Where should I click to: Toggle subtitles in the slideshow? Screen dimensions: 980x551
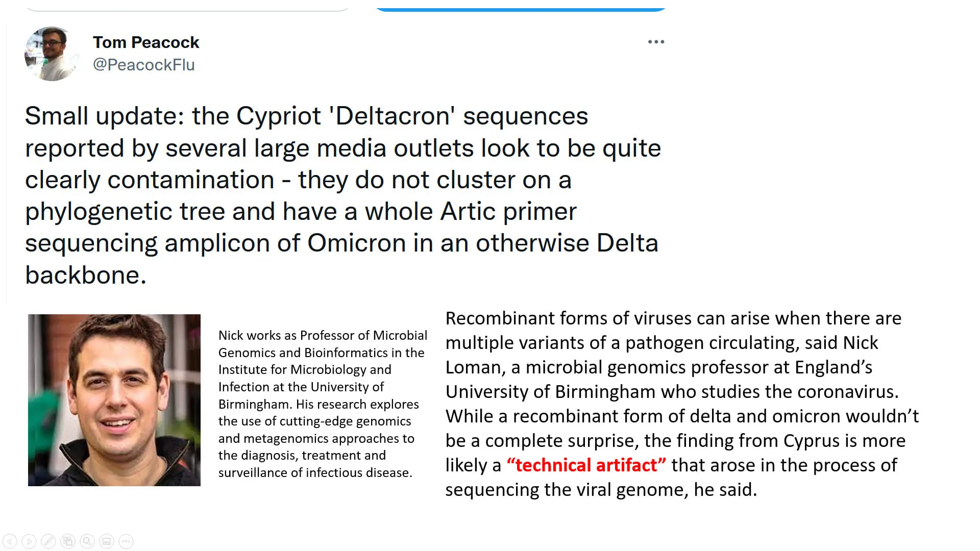click(x=107, y=541)
